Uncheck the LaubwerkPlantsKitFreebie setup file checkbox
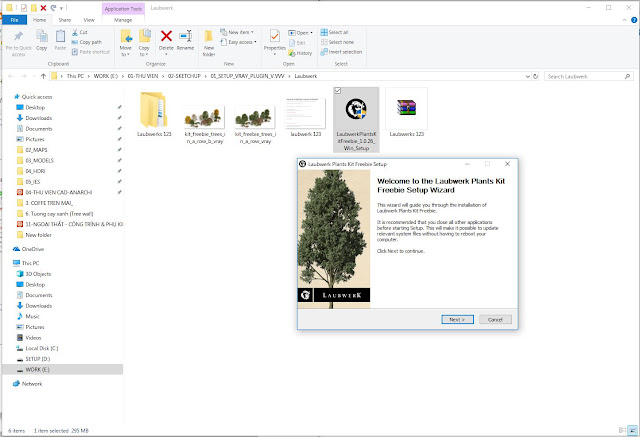 [338, 91]
